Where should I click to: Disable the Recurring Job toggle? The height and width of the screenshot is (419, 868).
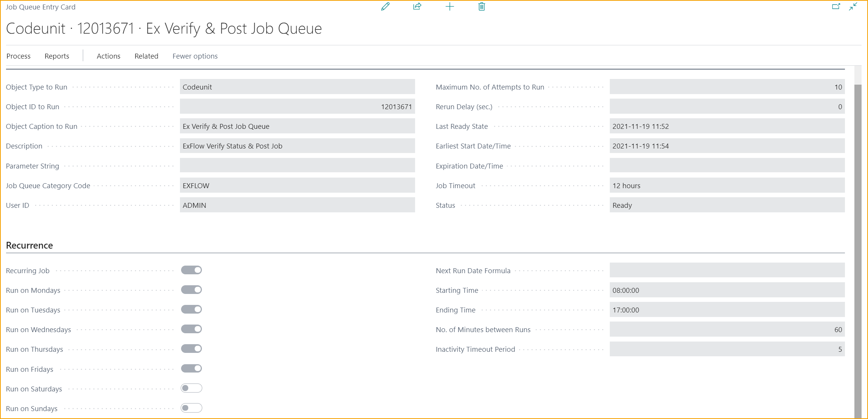pyautogui.click(x=191, y=270)
